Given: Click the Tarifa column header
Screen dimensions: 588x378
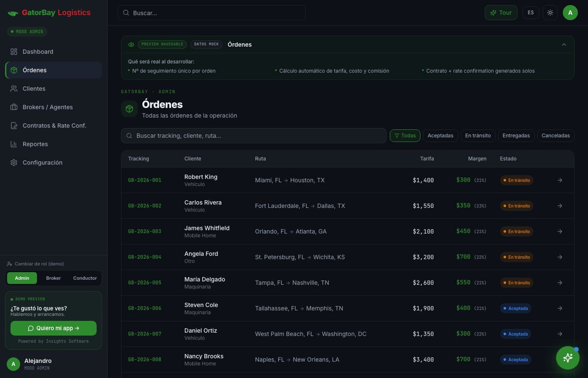Looking at the screenshot, I should pos(427,159).
